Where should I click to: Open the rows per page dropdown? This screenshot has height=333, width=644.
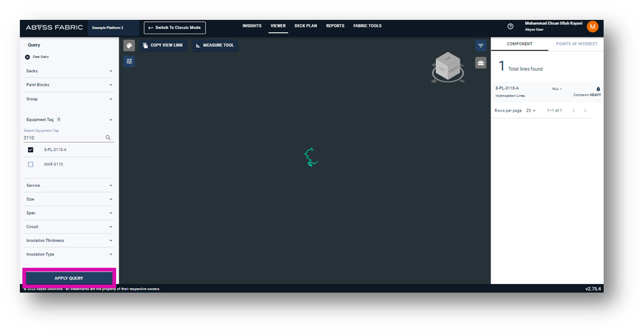pyautogui.click(x=530, y=111)
